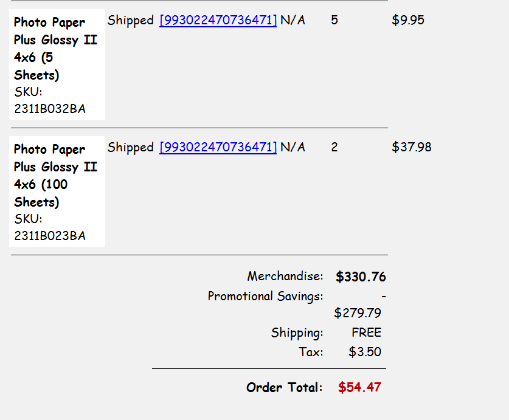Click the $279.79 savings amount

coord(358,313)
